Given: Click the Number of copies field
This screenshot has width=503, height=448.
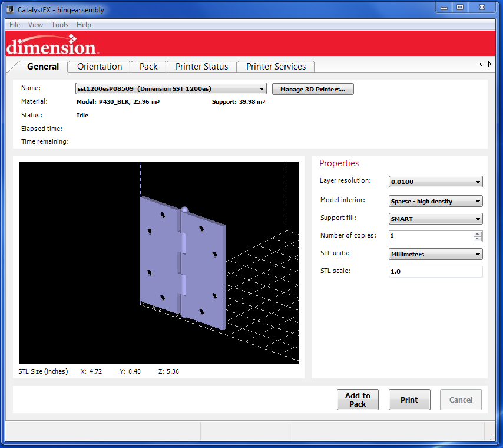Looking at the screenshot, I should coord(431,236).
